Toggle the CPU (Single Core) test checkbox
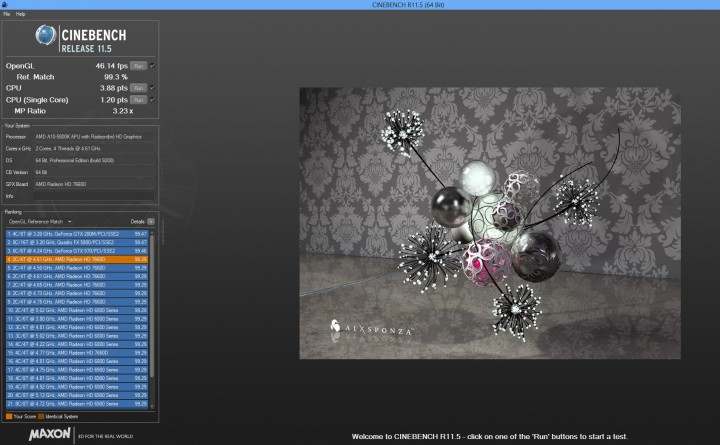The image size is (720, 445). click(152, 99)
